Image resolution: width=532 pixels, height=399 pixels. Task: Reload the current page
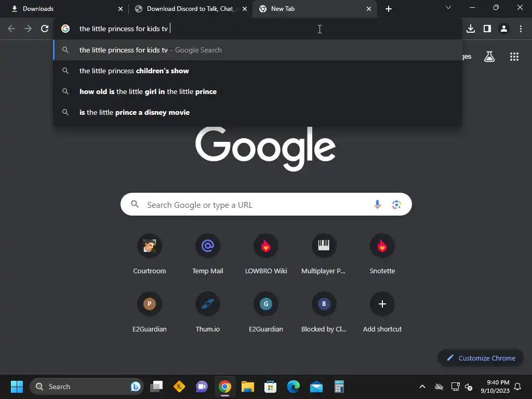(x=45, y=29)
